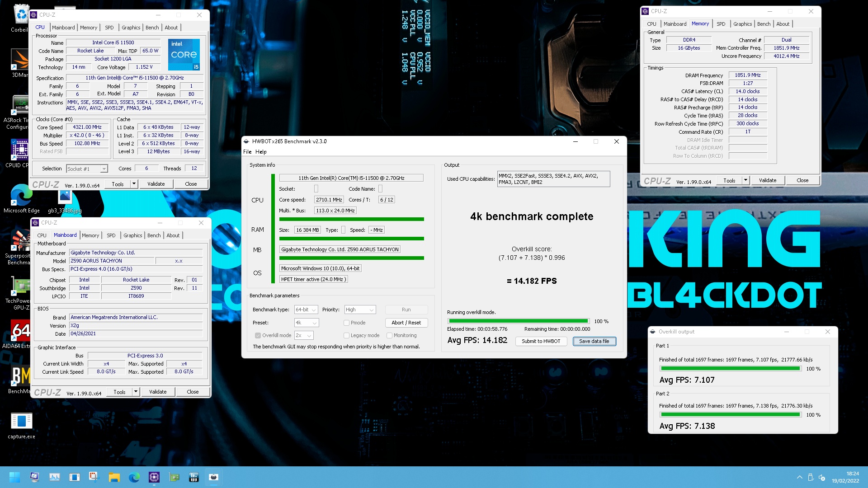868x488 pixels.
Task: Click the monitor icon beside Start on the taskbar
Action: click(x=35, y=477)
